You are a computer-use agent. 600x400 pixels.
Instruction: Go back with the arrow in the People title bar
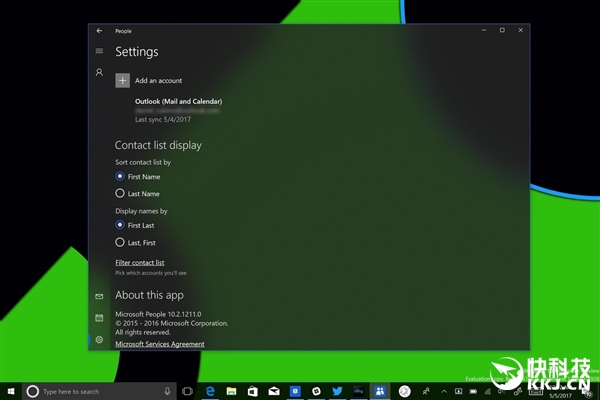99,31
